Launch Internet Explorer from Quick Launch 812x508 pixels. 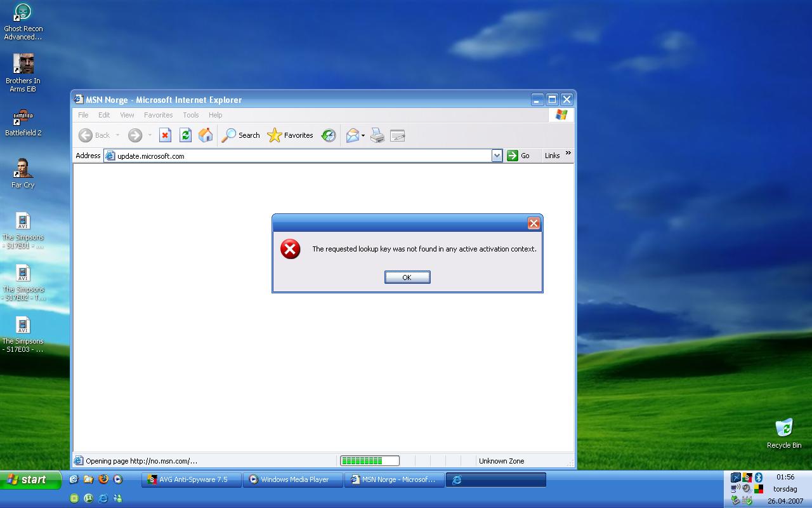[103, 498]
